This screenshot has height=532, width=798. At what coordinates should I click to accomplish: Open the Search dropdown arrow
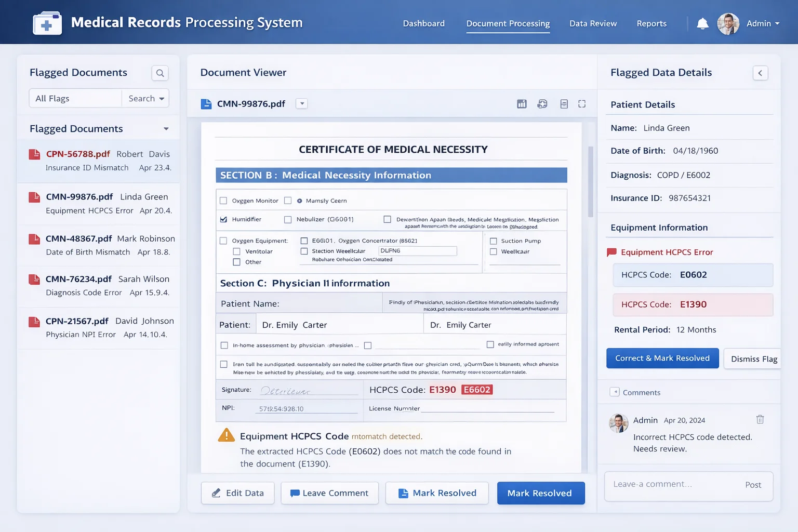(x=162, y=99)
